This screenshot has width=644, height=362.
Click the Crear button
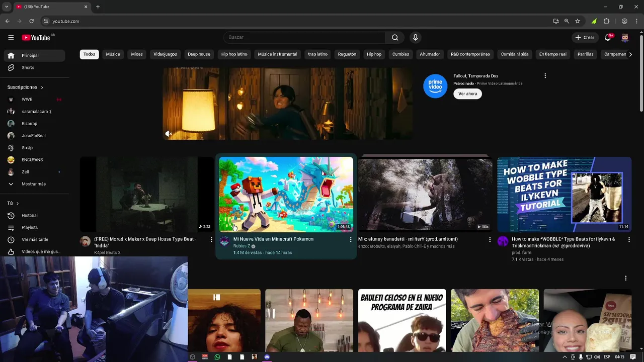[x=585, y=37]
